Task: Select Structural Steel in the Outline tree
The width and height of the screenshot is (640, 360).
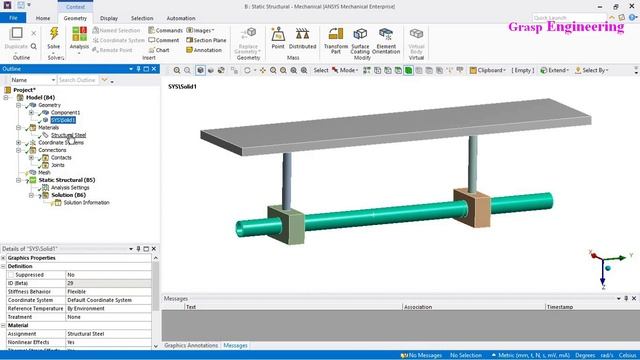Action: (x=69, y=135)
